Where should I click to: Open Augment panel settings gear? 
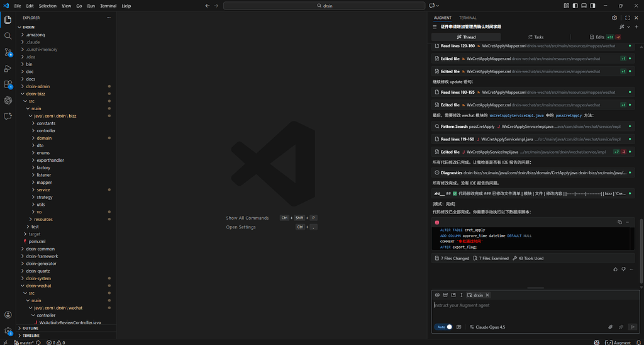[x=614, y=18]
